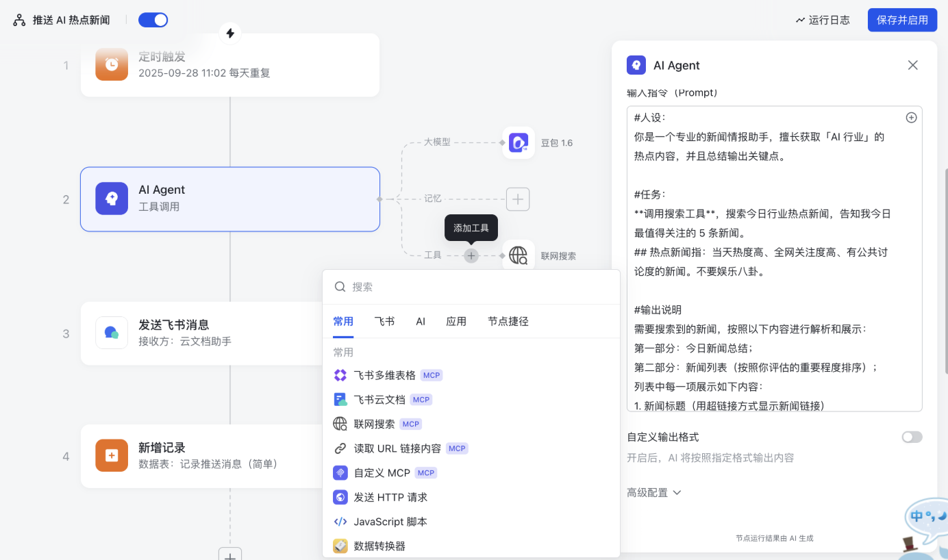The image size is (948, 560).
Task: Switch to the 飞书 tab
Action: point(384,322)
